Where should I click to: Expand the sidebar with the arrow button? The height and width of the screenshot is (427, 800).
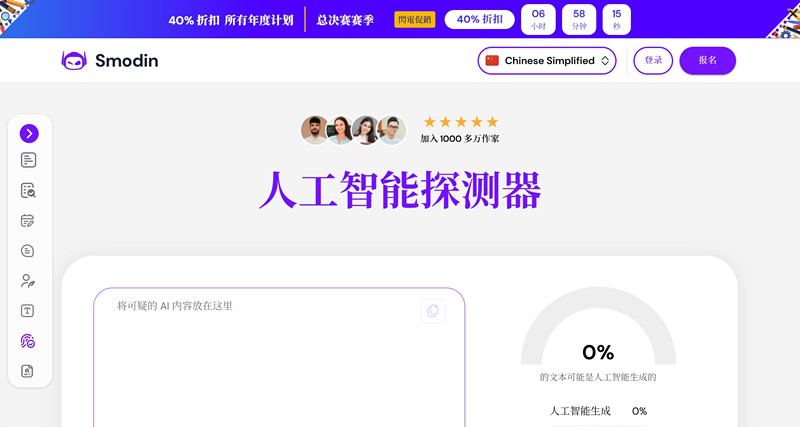click(29, 134)
